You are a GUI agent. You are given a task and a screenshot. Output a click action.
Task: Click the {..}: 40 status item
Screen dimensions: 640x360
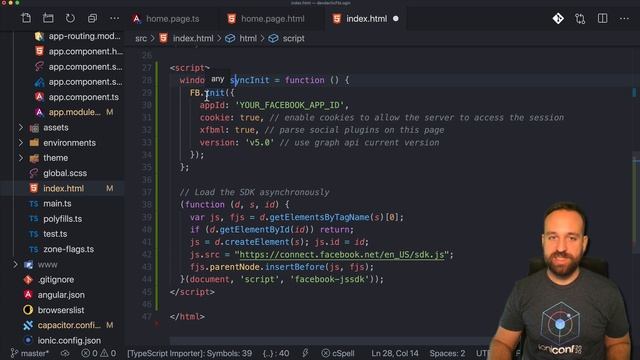(276, 353)
